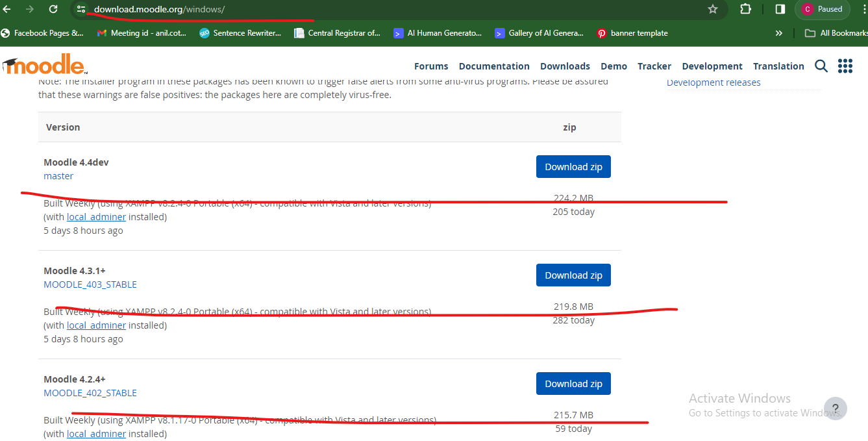Viewport: 868px width, 441px height.
Task: Toggle the bookmark star for this page
Action: pos(712,10)
